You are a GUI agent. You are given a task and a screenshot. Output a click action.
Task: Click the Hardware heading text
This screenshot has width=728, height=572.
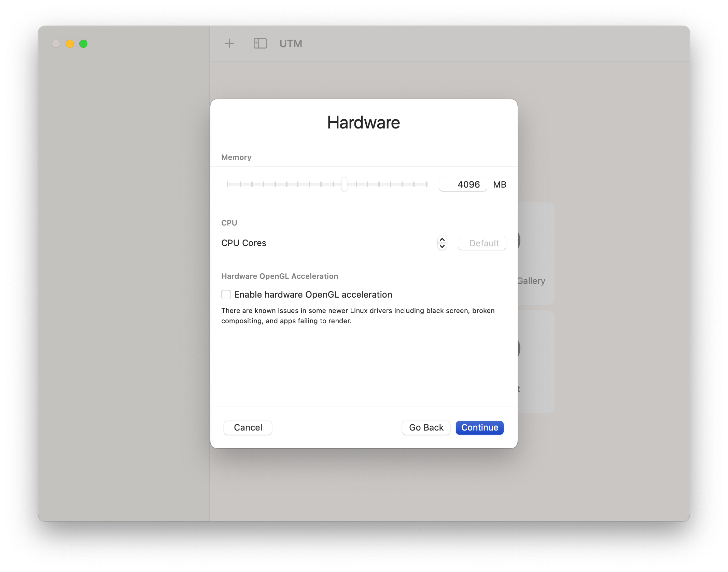[364, 122]
